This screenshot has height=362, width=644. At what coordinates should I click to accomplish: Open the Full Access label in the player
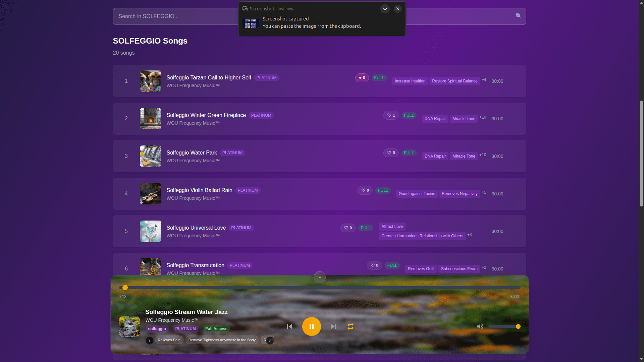pyautogui.click(x=216, y=329)
